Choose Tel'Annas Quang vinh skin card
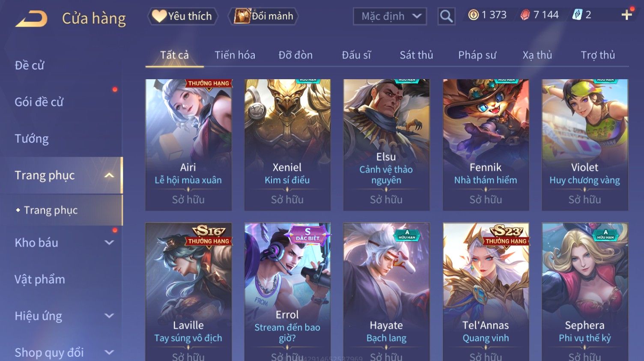The width and height of the screenshot is (644, 361). tap(486, 292)
